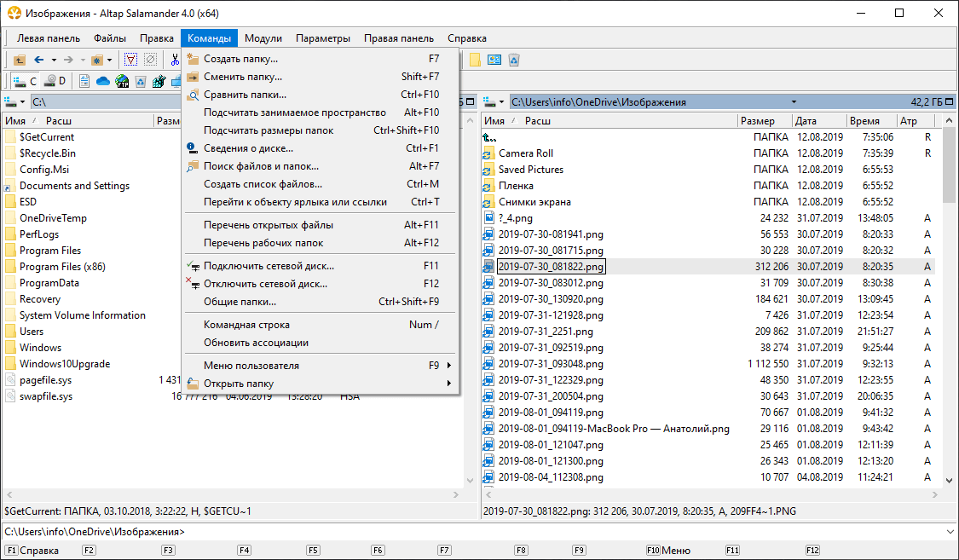The image size is (959, 560).
Task: Click the Select files triangle icon
Action: [x=131, y=60]
